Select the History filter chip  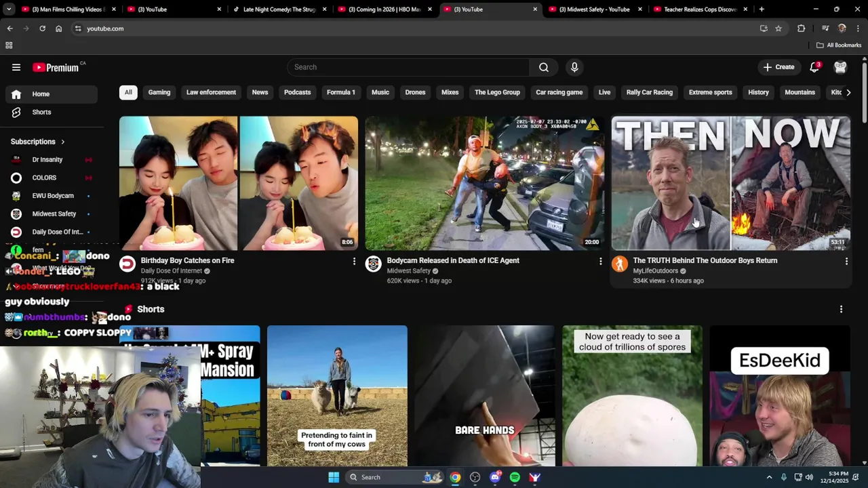coord(758,92)
